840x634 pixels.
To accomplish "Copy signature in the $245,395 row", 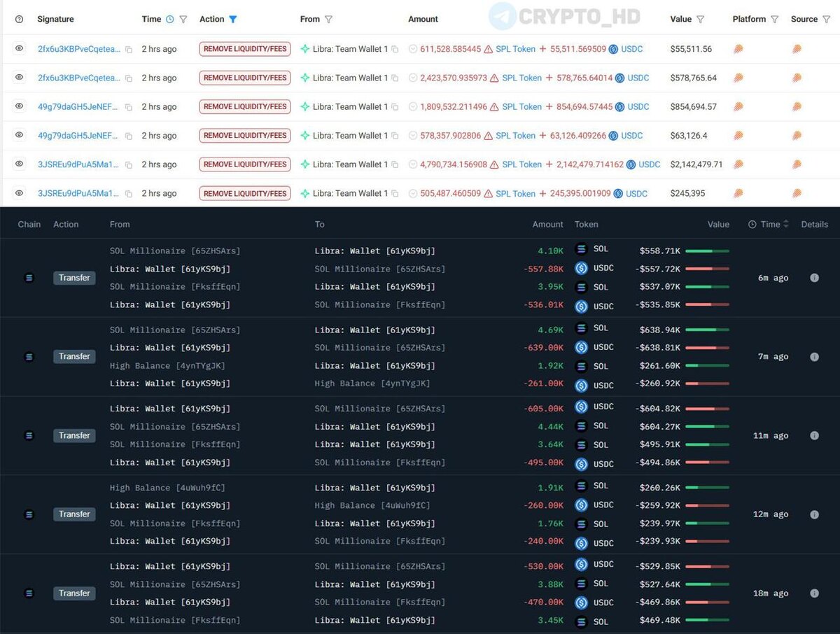I will click(x=128, y=194).
